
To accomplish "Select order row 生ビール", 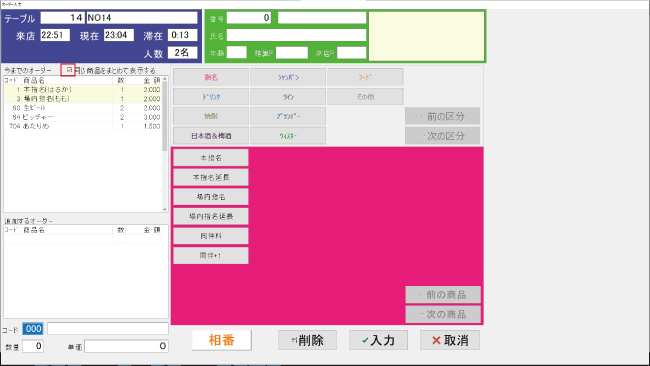I will click(x=83, y=108).
